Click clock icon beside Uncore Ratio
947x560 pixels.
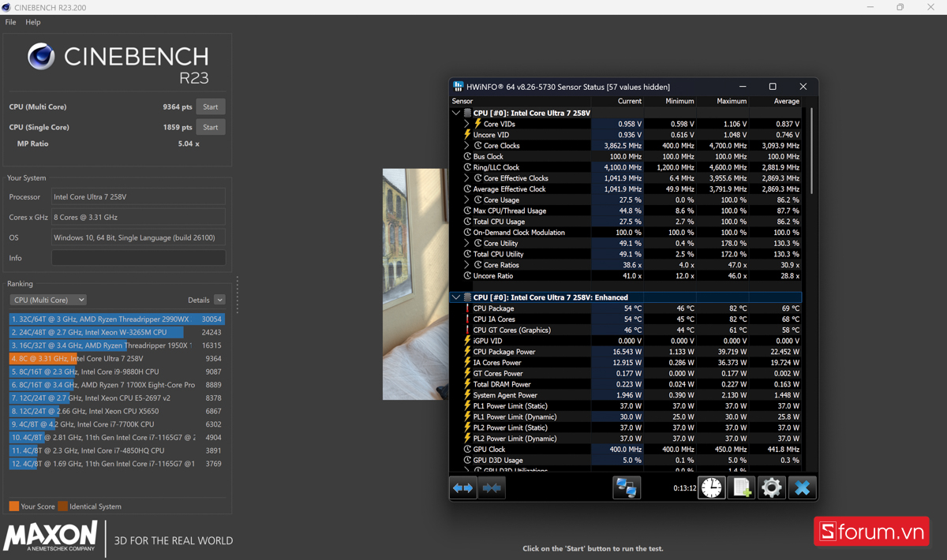[467, 276]
